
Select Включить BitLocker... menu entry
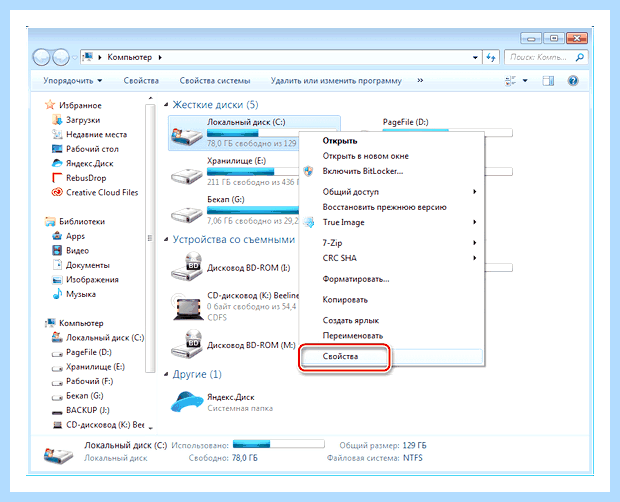[363, 171]
